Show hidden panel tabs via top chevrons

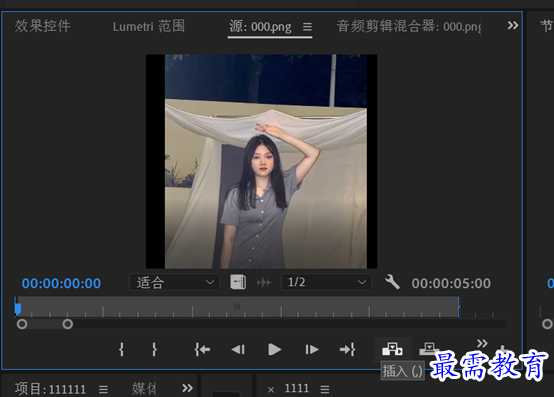[513, 25]
